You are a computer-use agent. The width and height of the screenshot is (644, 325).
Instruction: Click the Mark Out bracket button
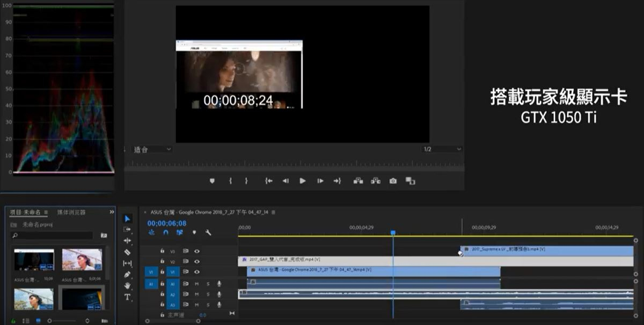(246, 181)
